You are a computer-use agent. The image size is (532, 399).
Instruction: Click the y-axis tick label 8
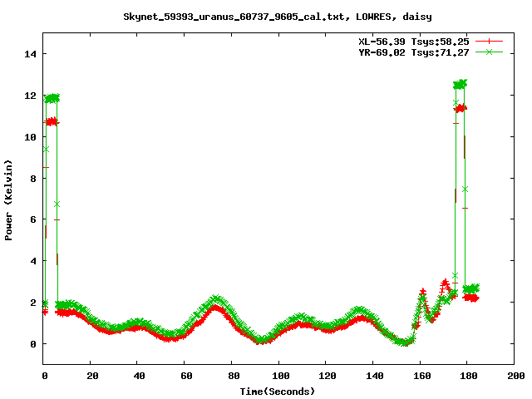(33, 178)
